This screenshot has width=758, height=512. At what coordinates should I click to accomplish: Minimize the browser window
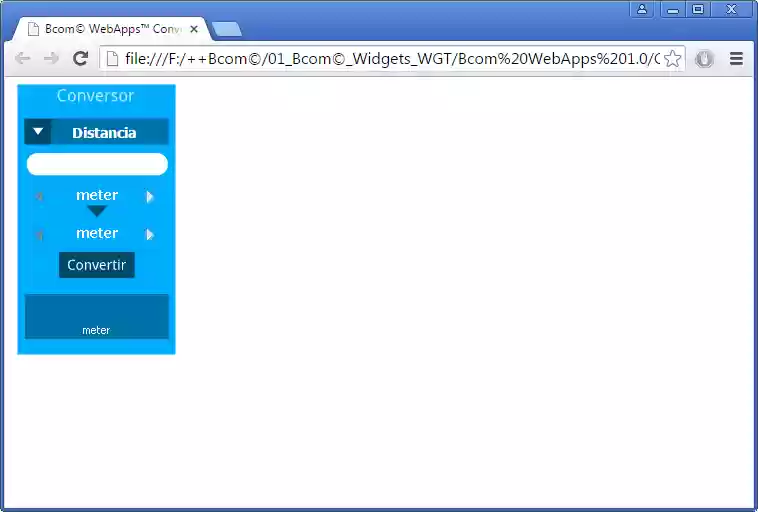pos(672,10)
